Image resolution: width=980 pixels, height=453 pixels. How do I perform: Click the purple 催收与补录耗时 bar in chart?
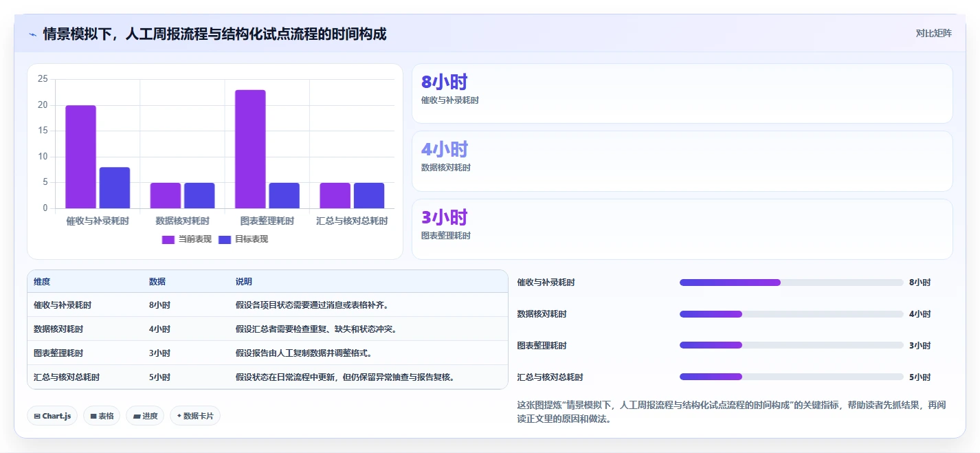tap(80, 157)
